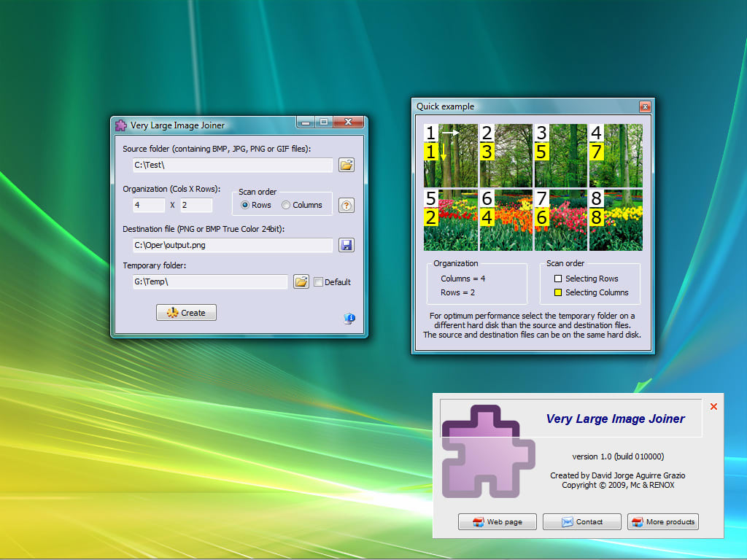Open More products
Screen dimensions: 747x560
click(x=663, y=521)
